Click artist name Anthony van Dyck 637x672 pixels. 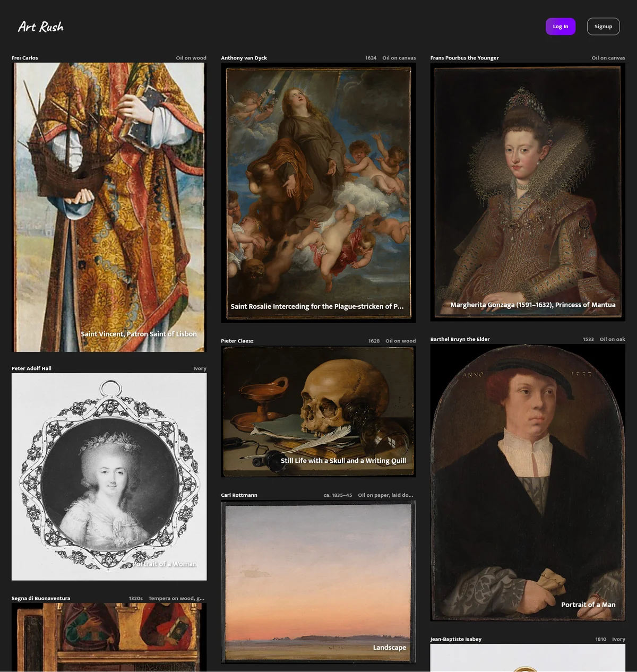(244, 58)
